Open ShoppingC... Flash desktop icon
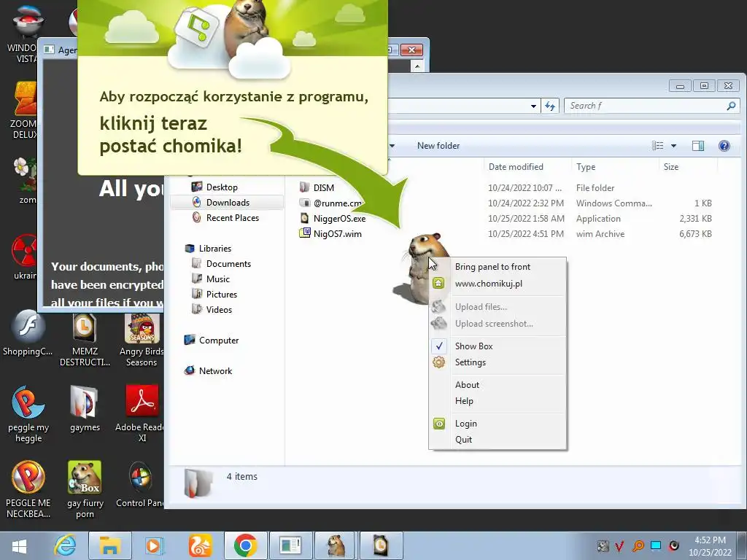 (x=28, y=333)
